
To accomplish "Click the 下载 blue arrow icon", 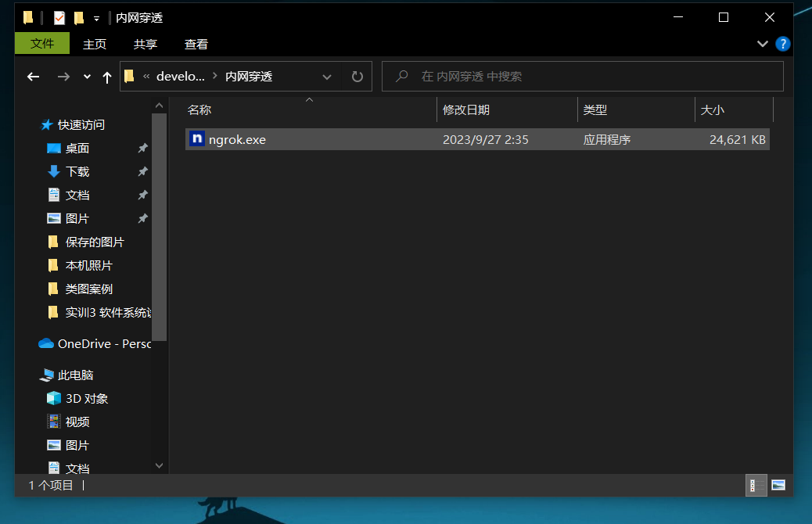I will [53, 171].
